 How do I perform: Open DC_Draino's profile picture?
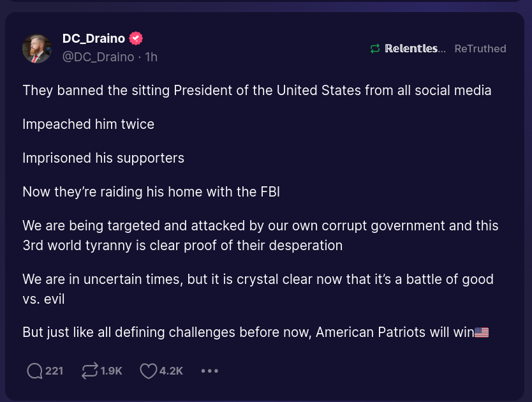click(x=37, y=48)
